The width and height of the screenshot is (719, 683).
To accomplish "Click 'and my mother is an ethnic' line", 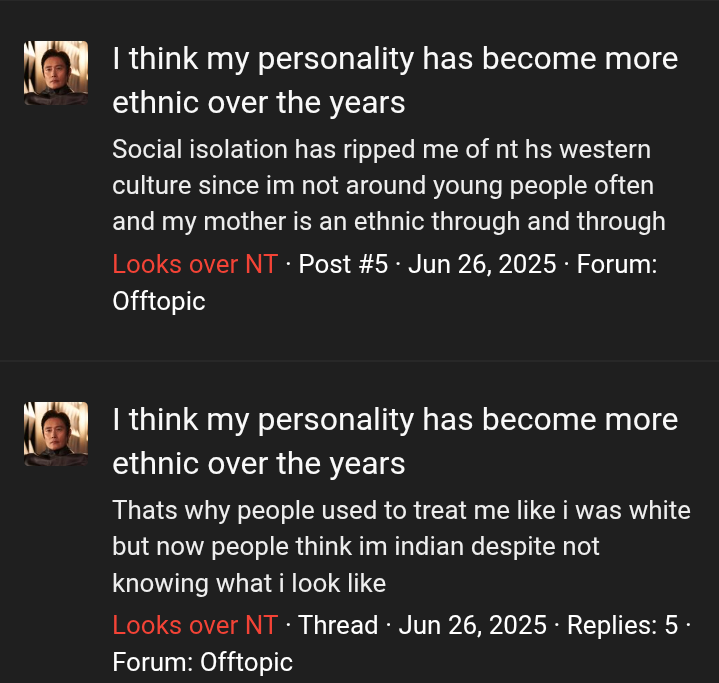I will tap(389, 222).
